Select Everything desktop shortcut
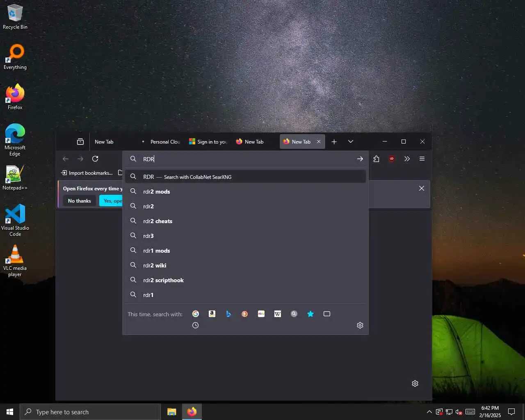Screen dimensions: 525x420 click(15, 57)
